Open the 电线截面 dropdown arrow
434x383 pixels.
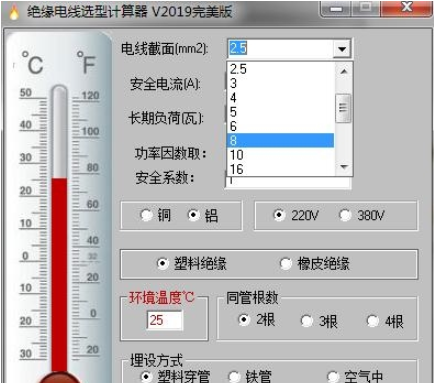[x=342, y=49]
